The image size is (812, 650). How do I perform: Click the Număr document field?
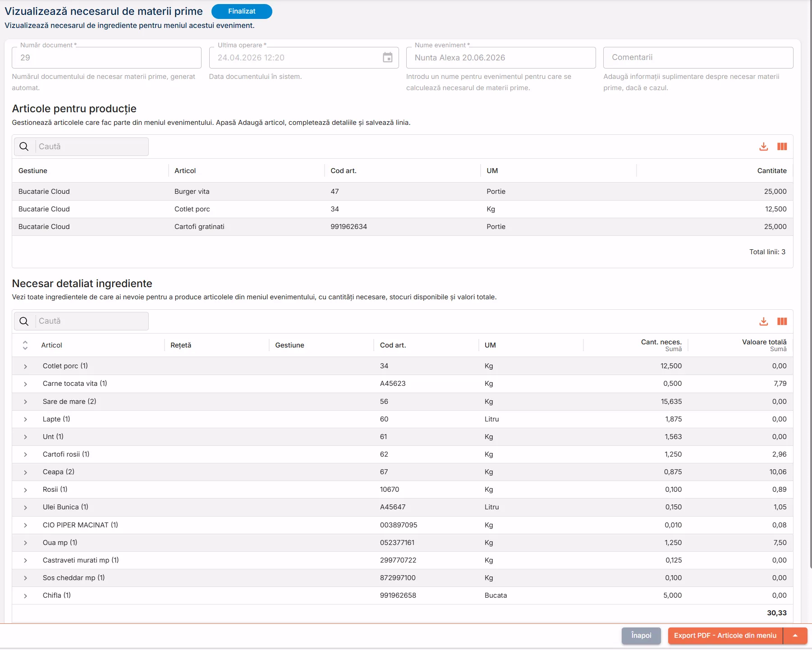(106, 58)
